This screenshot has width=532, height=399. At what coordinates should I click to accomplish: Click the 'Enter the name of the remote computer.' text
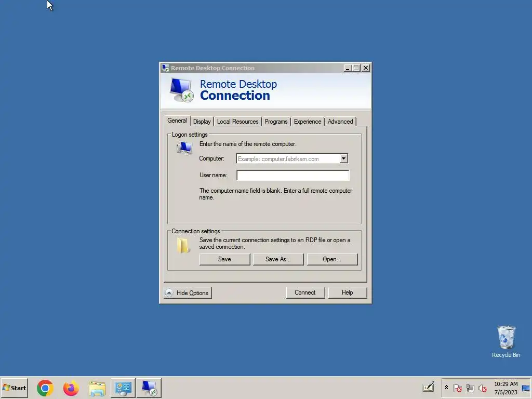click(248, 144)
